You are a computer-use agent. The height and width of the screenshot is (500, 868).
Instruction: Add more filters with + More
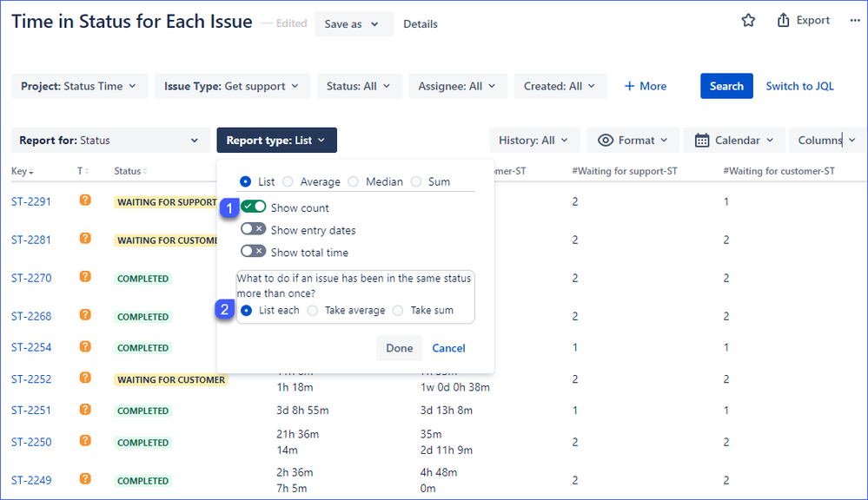coord(646,86)
